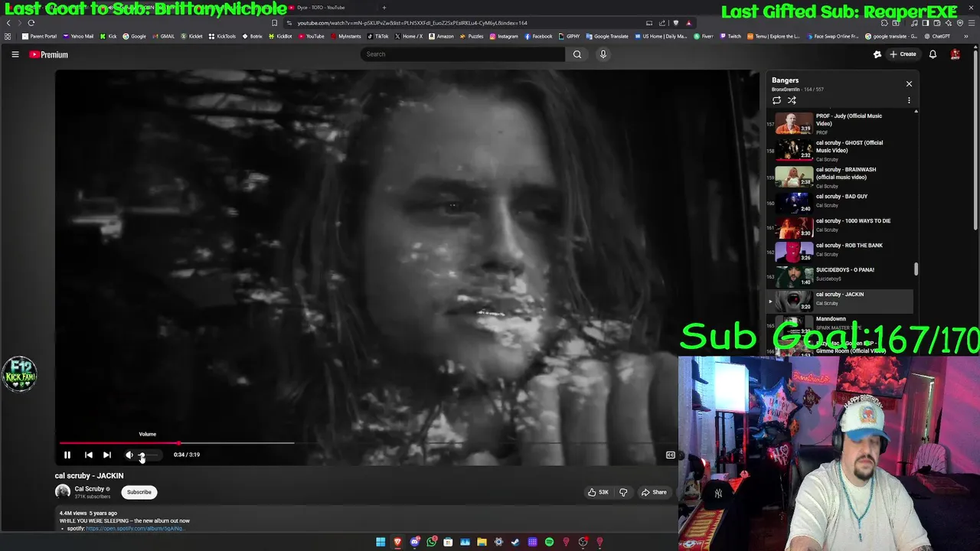
Task: Open the Yahoo Mail bookmark
Action: (78, 36)
